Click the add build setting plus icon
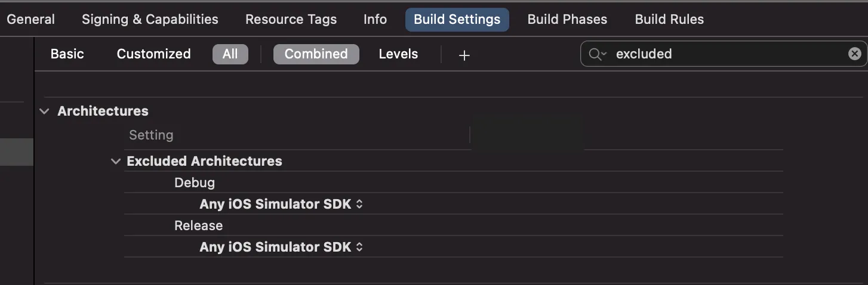This screenshot has width=868, height=285. (464, 55)
